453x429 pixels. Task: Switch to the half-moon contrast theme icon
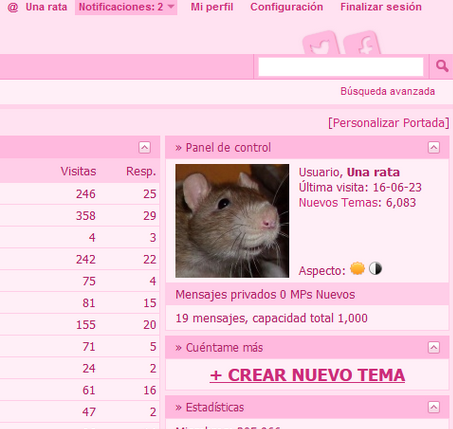375,269
